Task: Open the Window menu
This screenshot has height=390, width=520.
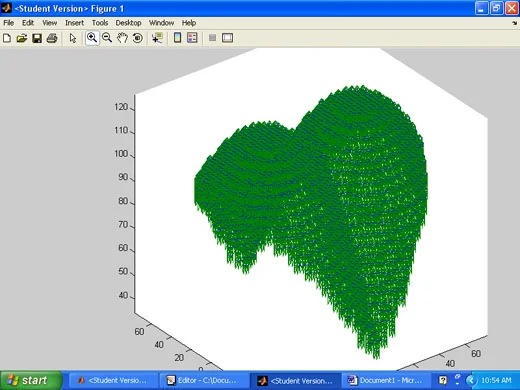Action: coord(161,23)
